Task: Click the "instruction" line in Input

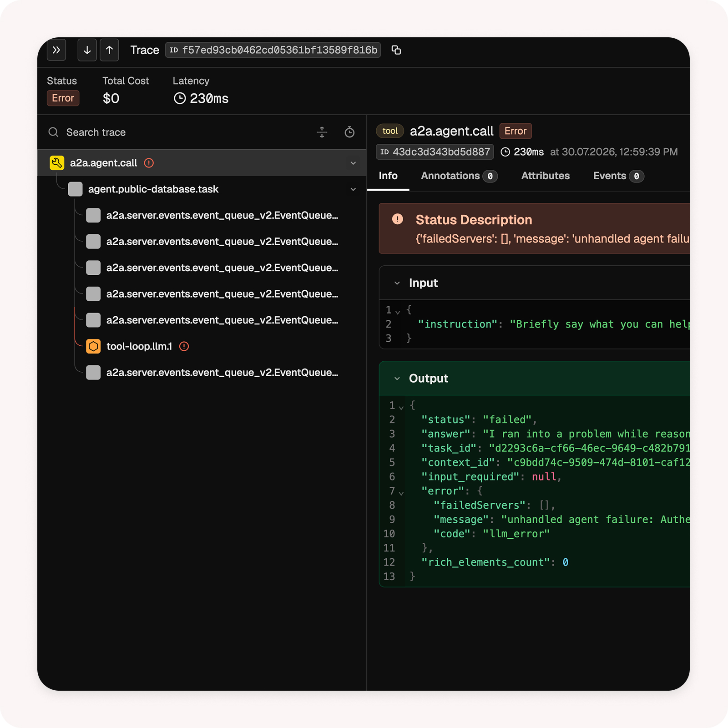Action: point(553,324)
